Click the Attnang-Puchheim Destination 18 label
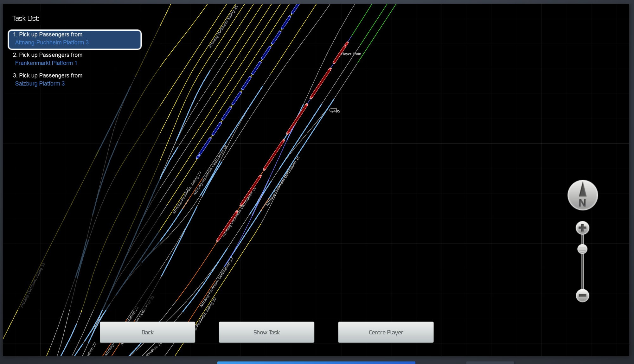The image size is (634, 364). 210,170
